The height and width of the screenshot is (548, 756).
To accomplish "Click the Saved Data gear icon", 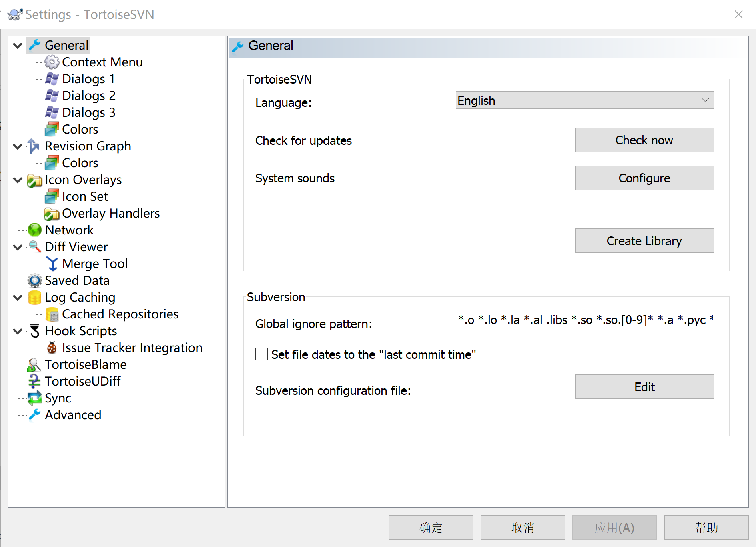I will pyautogui.click(x=35, y=280).
